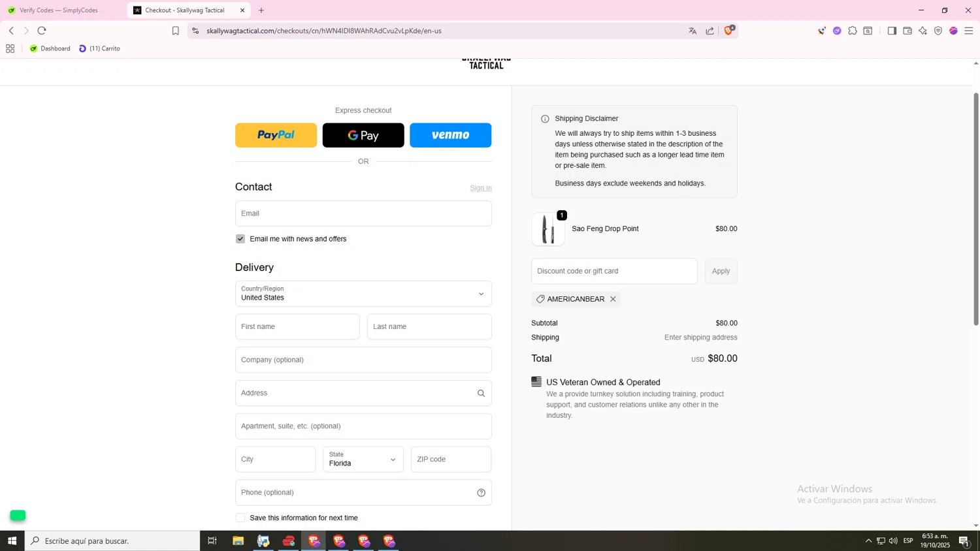Click the Windows taskbar search box
The image size is (980, 551).
[x=112, y=541]
